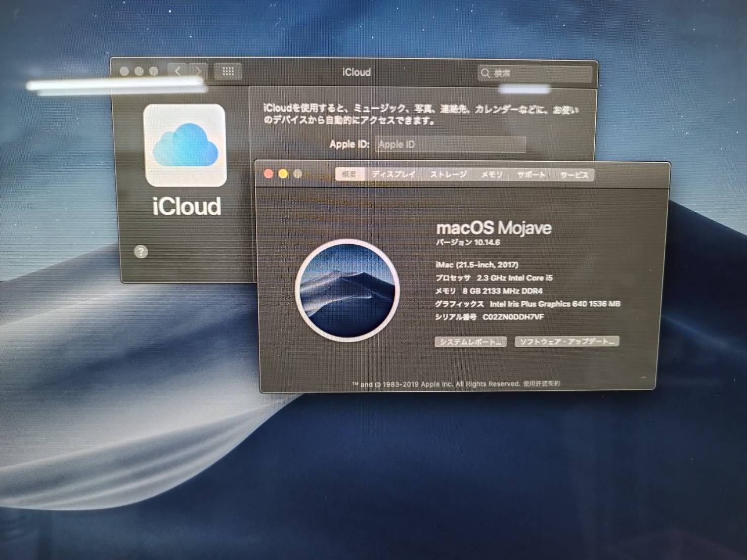Screen dimensions: 747x560
Task: Click the macOS Mojave circular image
Action: [347, 291]
